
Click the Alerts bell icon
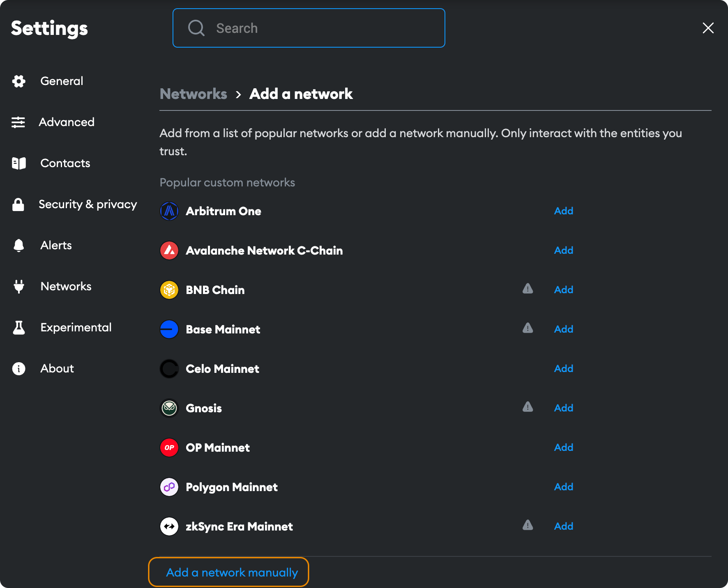coord(19,246)
